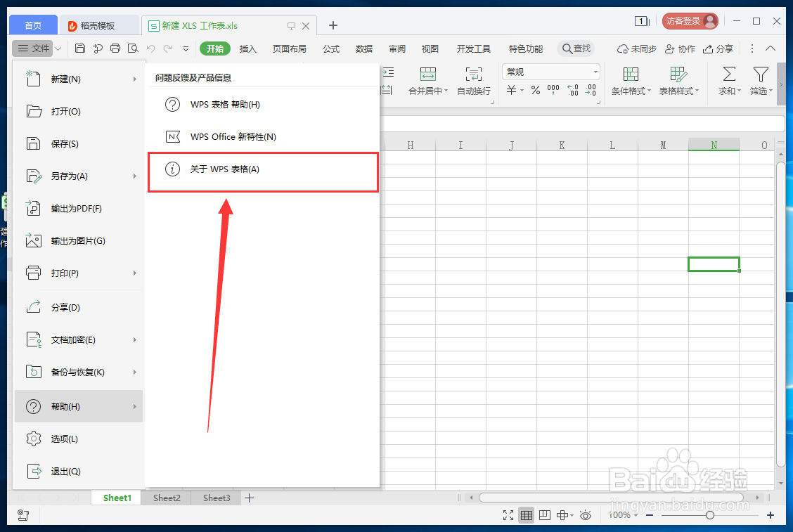This screenshot has width=793, height=532.
Task: Click the Print Preview icon in toolbar
Action: click(133, 48)
